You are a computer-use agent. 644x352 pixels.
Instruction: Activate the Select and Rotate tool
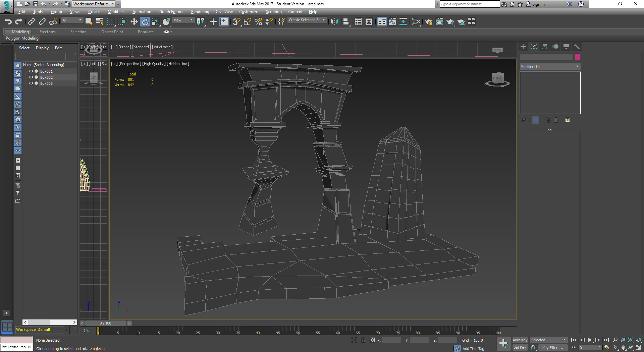pos(145,22)
